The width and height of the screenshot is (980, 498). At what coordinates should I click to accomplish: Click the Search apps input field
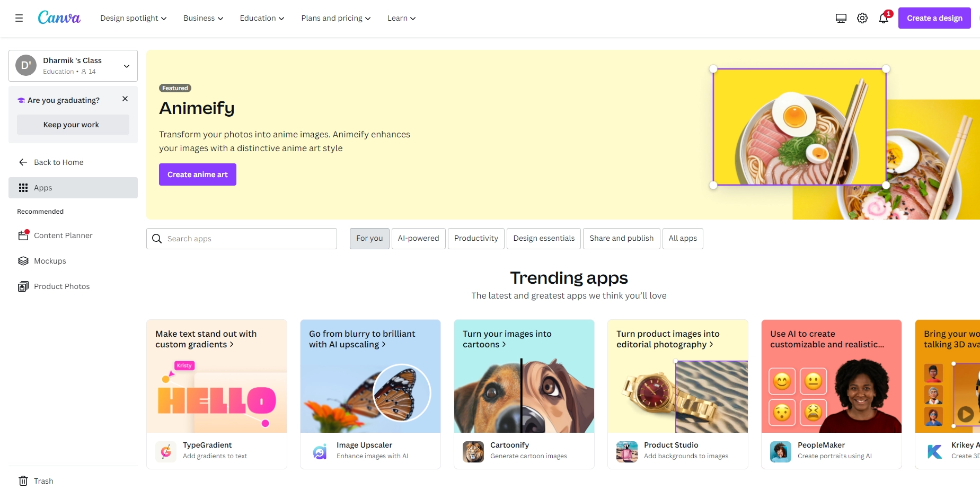tap(249, 239)
